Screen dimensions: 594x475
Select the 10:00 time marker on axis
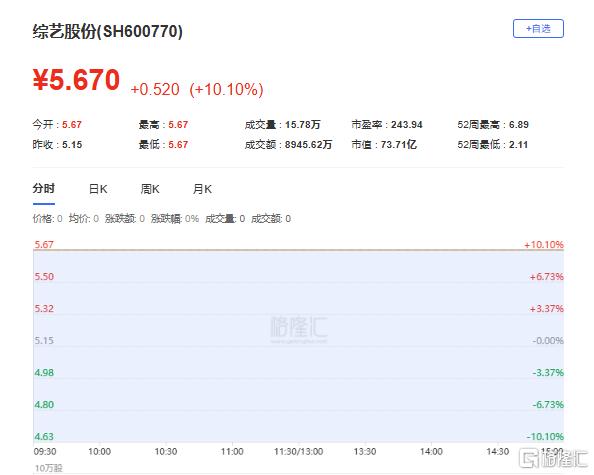point(99,452)
